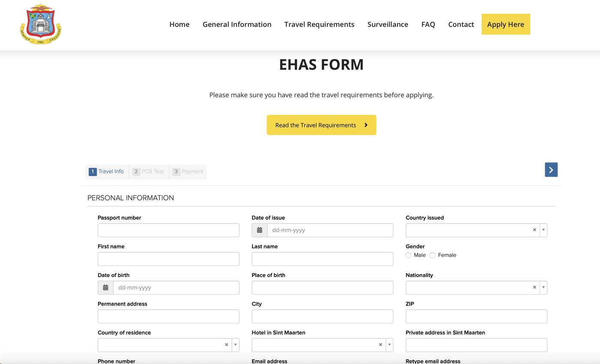Open the Travel Requirements menu item
Screen dimensions: 600x364
[x=319, y=24]
